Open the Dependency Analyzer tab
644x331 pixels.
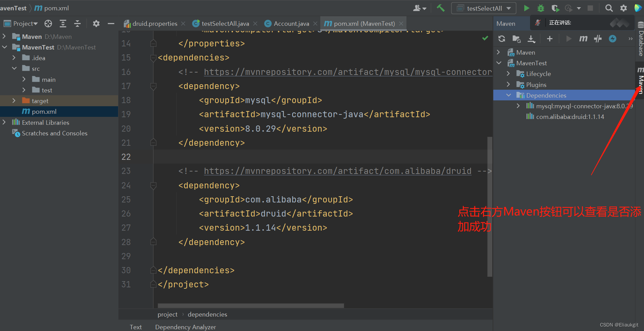pos(185,327)
